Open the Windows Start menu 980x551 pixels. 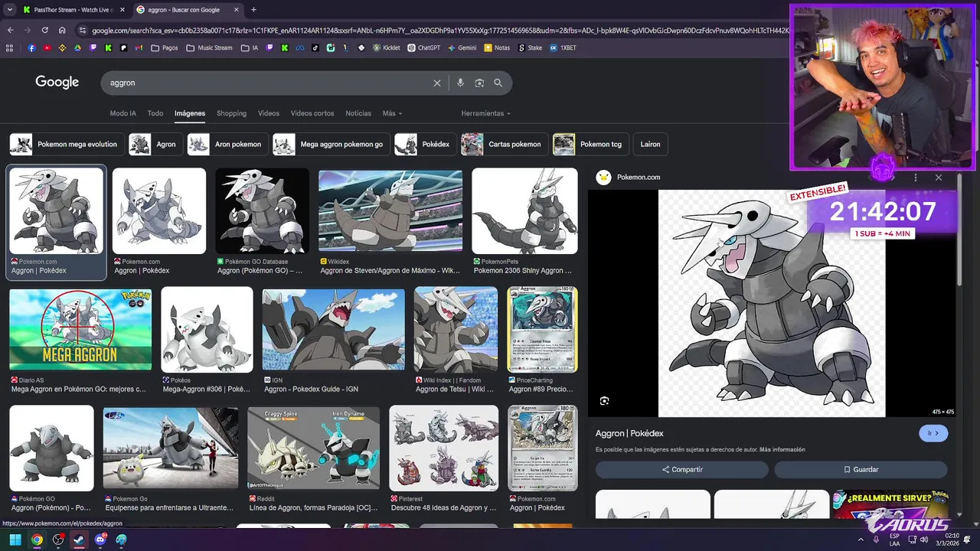15,540
